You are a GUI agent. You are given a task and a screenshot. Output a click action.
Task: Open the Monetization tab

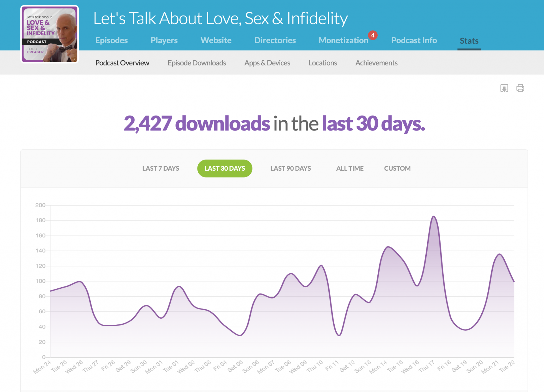pyautogui.click(x=343, y=40)
